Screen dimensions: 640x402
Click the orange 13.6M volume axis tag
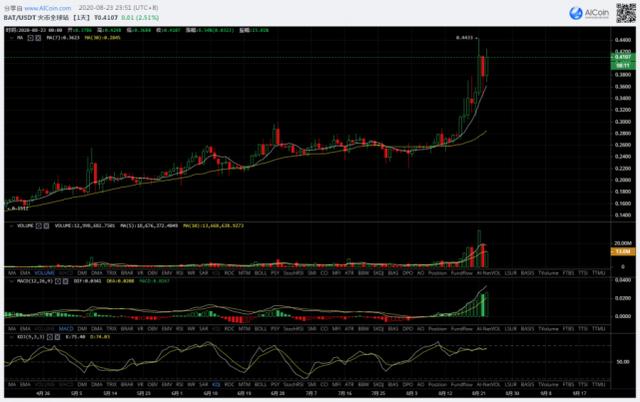click(623, 252)
